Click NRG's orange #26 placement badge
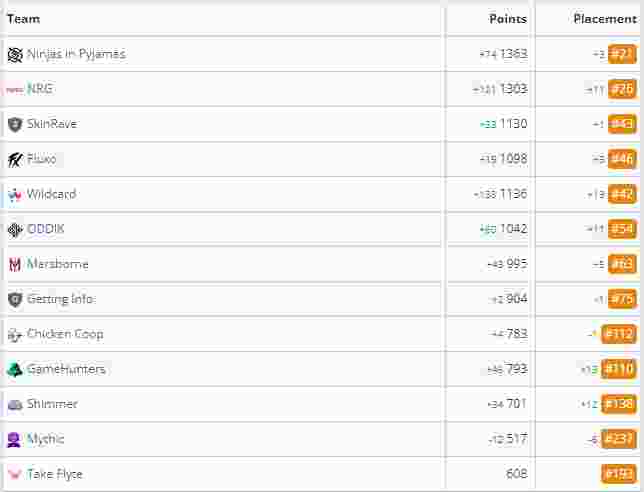 622,89
